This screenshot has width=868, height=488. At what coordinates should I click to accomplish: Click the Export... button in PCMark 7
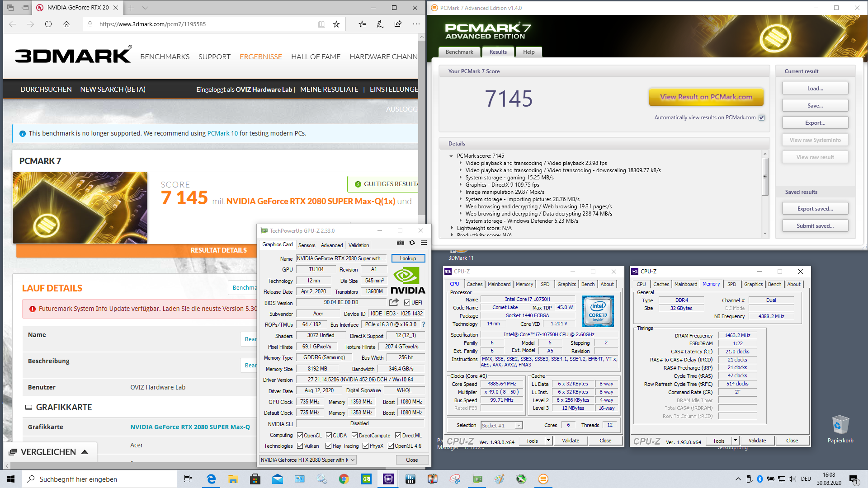pos(815,123)
